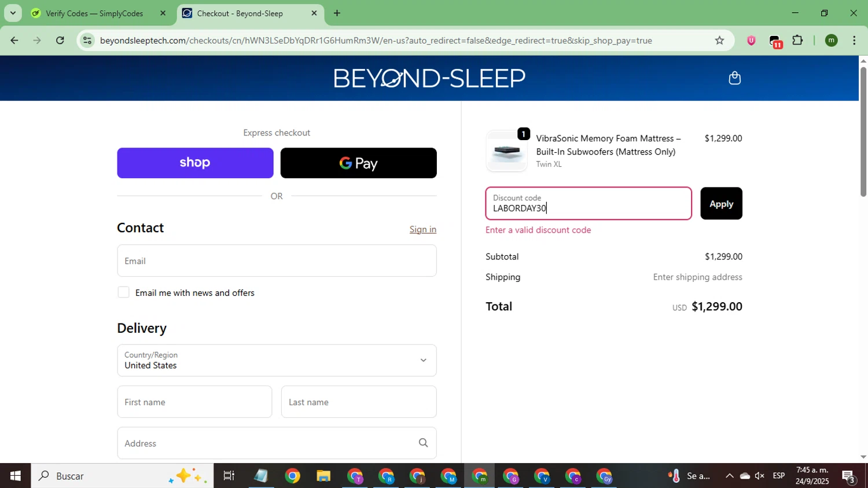Screen dimensions: 868x488
Task: Focus the First name field
Action: [x=194, y=402]
